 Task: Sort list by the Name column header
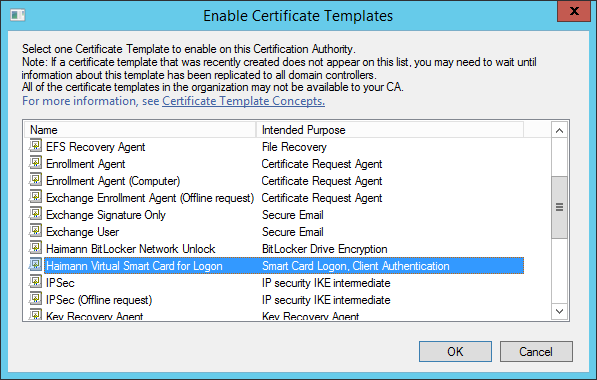pyautogui.click(x=140, y=130)
